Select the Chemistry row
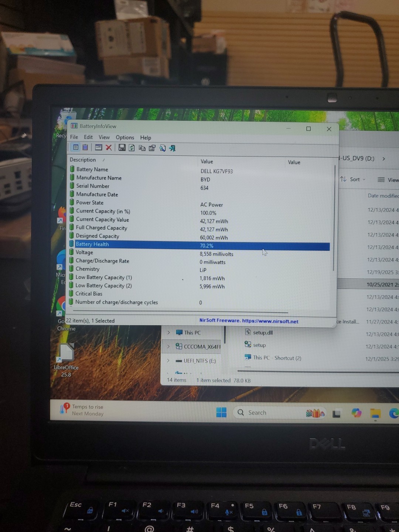The image size is (399, 532). [199, 269]
